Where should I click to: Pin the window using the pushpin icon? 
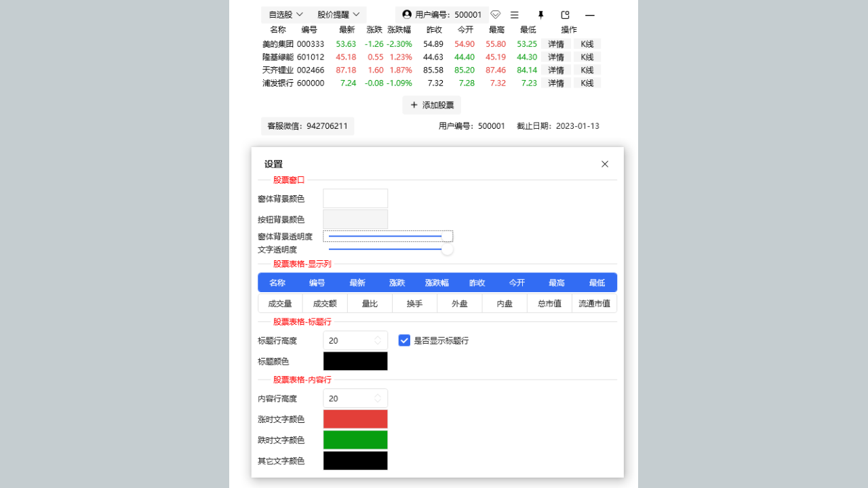540,14
